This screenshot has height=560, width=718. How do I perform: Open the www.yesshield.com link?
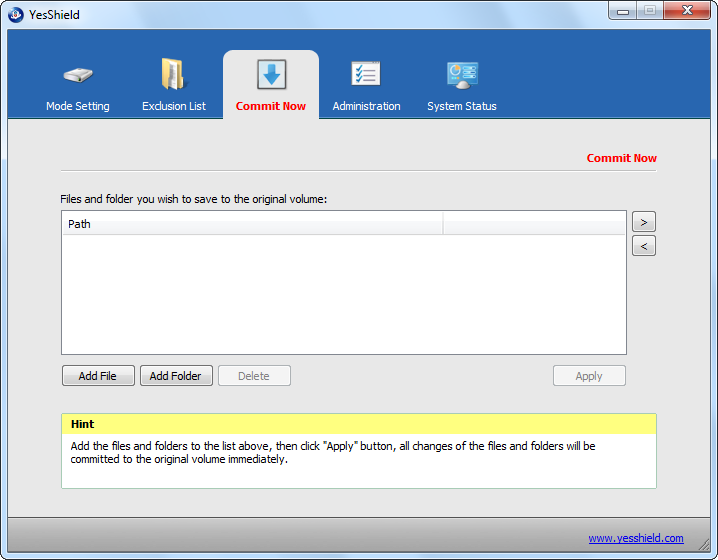tap(636, 538)
